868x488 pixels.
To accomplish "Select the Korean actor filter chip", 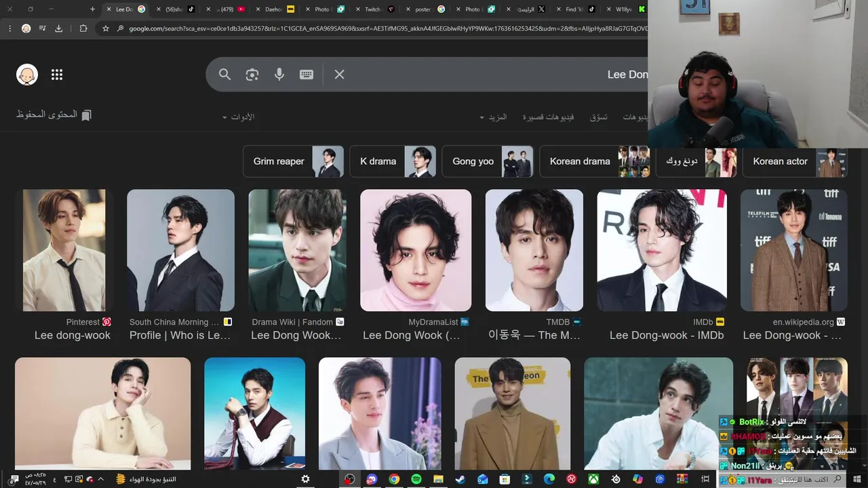I will [795, 161].
